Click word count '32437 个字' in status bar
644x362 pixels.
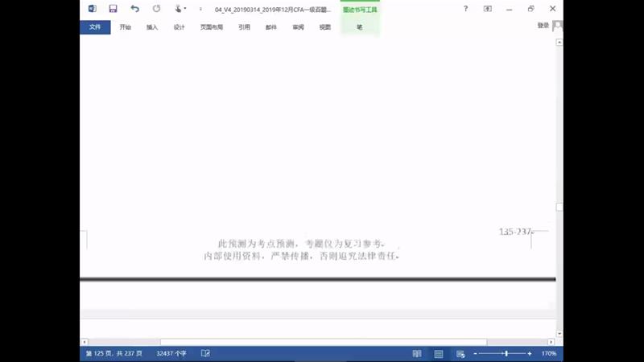point(171,353)
